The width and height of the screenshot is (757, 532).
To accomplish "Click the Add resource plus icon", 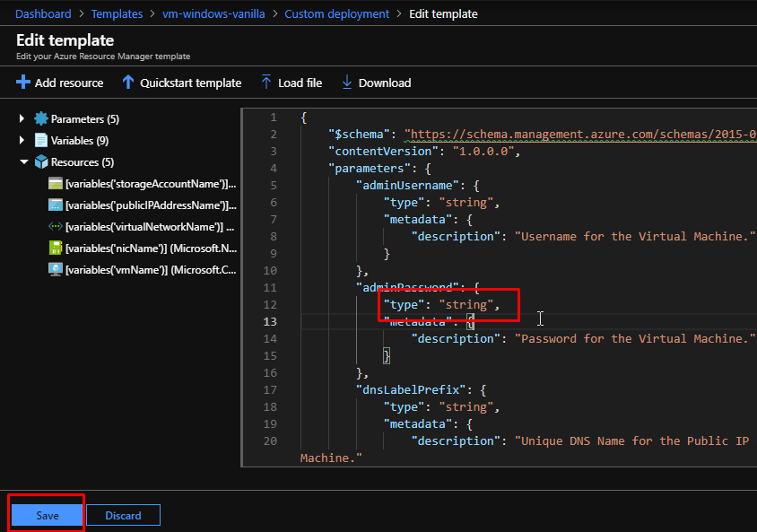I will pos(22,82).
